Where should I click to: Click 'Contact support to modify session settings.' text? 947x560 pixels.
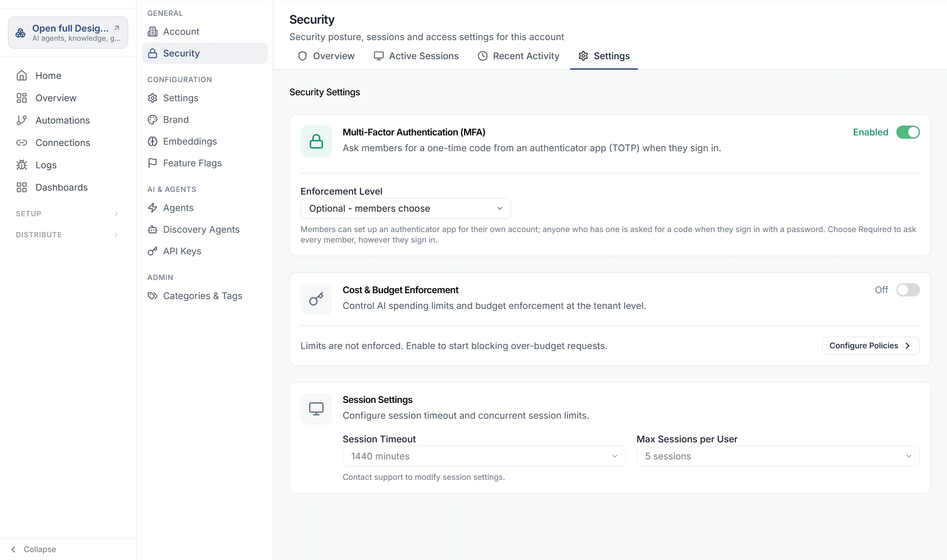click(424, 477)
